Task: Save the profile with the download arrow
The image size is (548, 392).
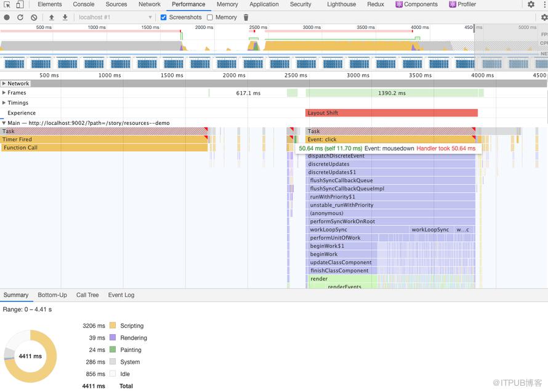Action: 65,17
